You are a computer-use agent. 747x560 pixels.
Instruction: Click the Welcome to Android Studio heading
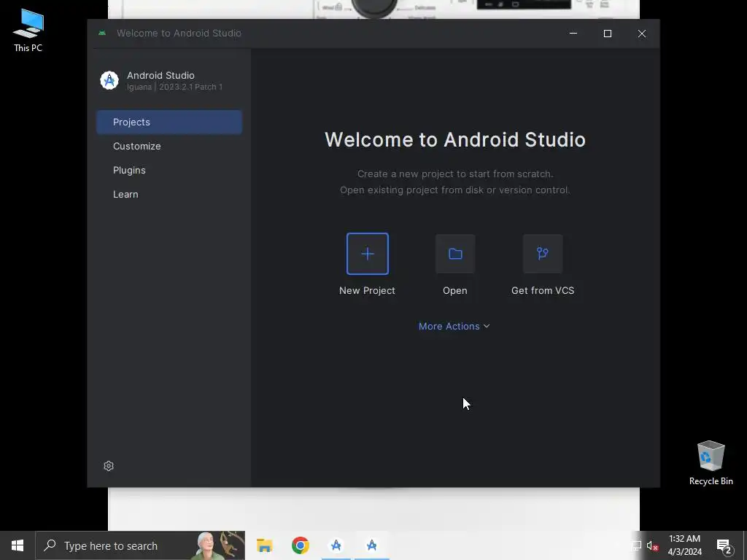(x=455, y=139)
